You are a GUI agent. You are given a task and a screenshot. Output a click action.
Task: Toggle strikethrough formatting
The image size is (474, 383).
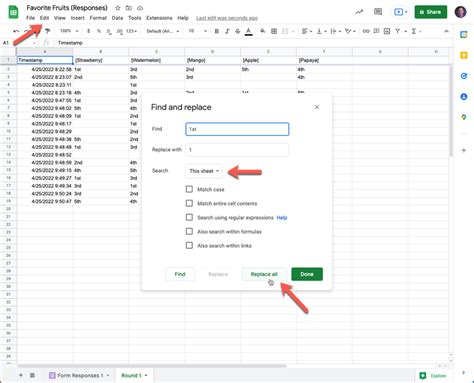pyautogui.click(x=238, y=31)
